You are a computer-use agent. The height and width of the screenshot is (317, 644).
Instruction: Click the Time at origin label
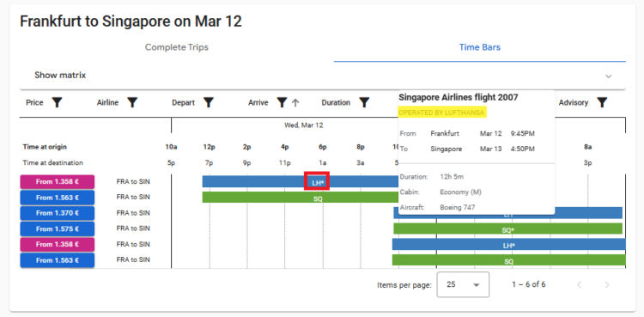45,147
